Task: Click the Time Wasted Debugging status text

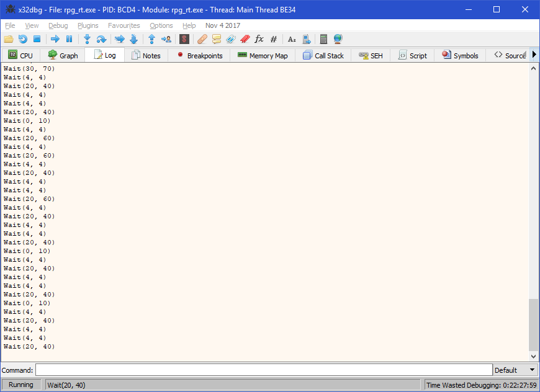Action: [x=481, y=385]
